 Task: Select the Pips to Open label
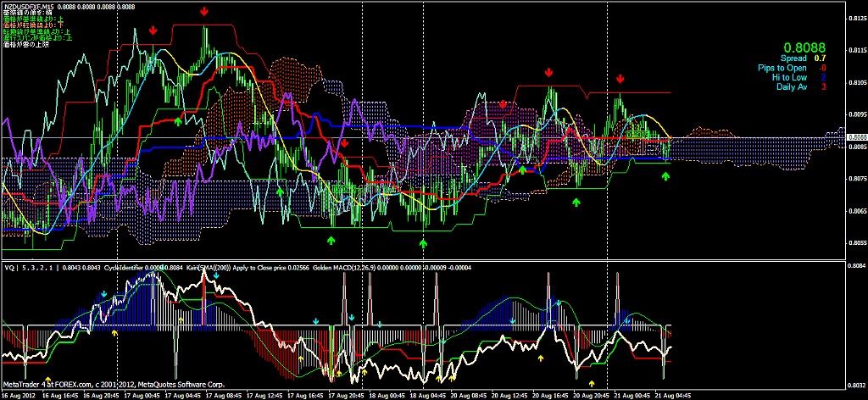point(782,68)
